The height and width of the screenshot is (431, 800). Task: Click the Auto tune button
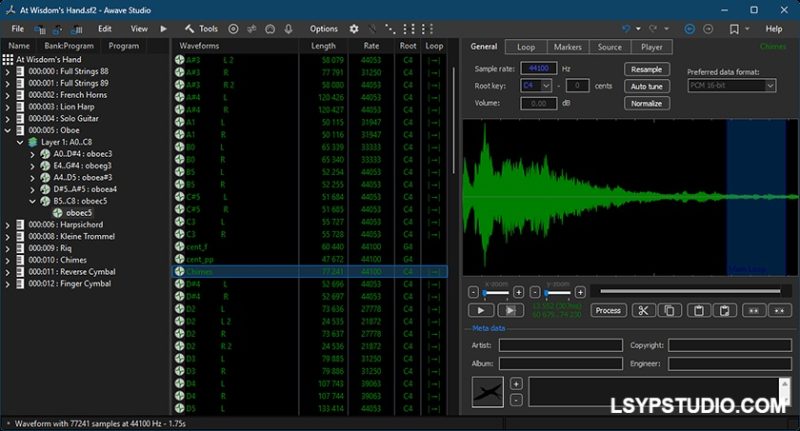click(x=646, y=86)
